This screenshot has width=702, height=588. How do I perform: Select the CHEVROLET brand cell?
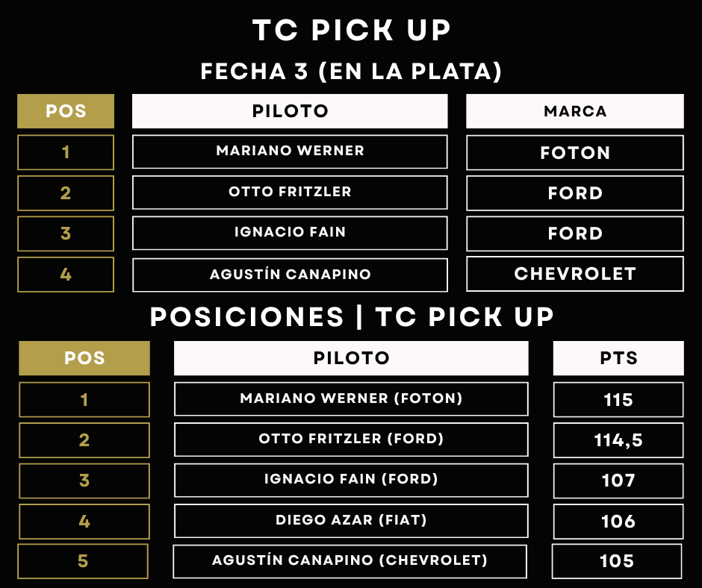(x=574, y=274)
